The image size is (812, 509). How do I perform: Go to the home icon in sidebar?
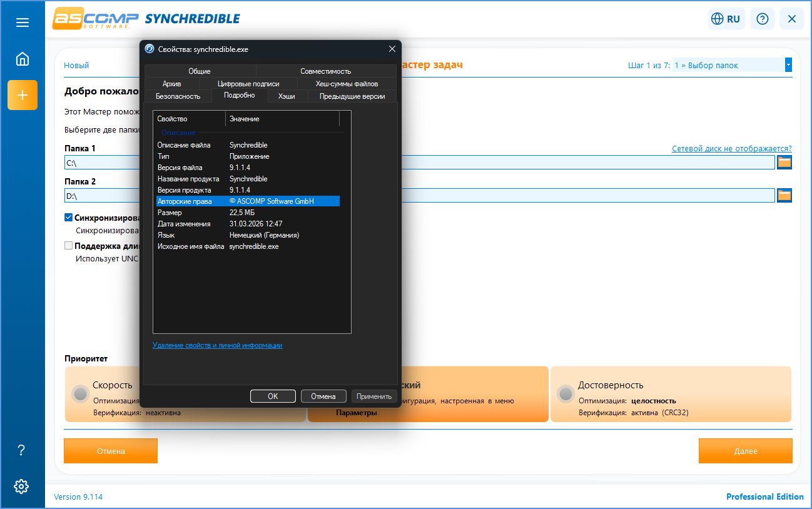pos(23,59)
